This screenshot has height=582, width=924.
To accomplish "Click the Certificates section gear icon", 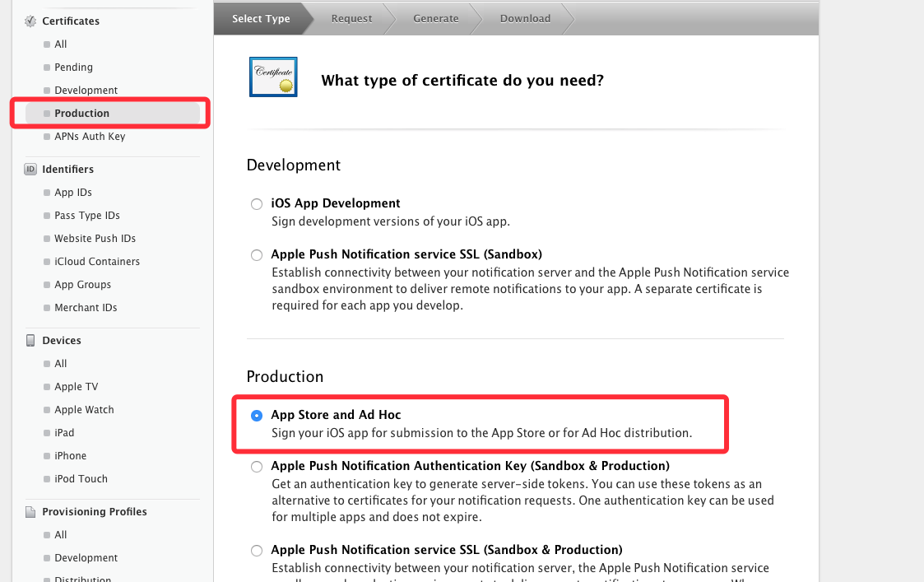I will (x=30, y=21).
